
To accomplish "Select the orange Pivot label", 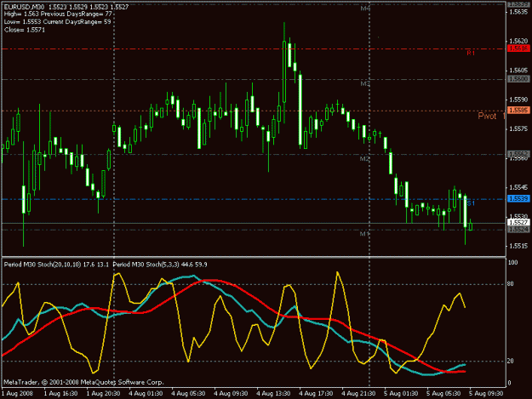I will coord(487,116).
